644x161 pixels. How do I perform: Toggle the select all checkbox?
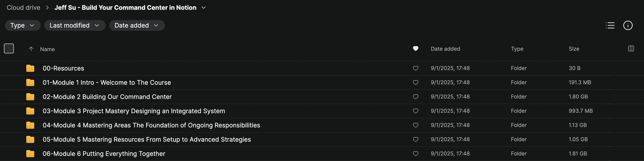9,48
